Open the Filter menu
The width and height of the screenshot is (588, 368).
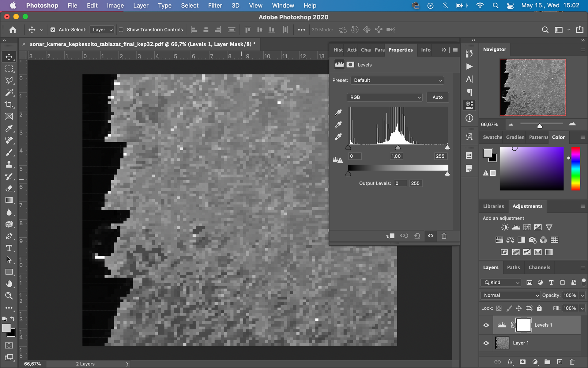pos(215,6)
